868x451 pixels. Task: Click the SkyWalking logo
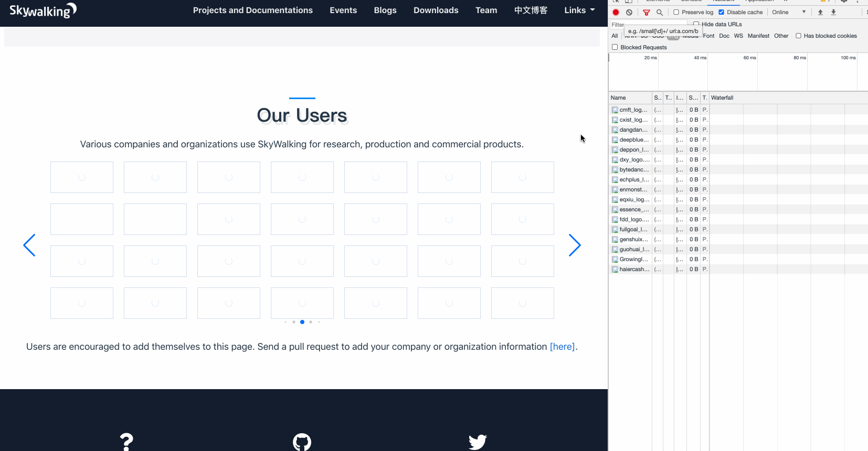click(43, 10)
